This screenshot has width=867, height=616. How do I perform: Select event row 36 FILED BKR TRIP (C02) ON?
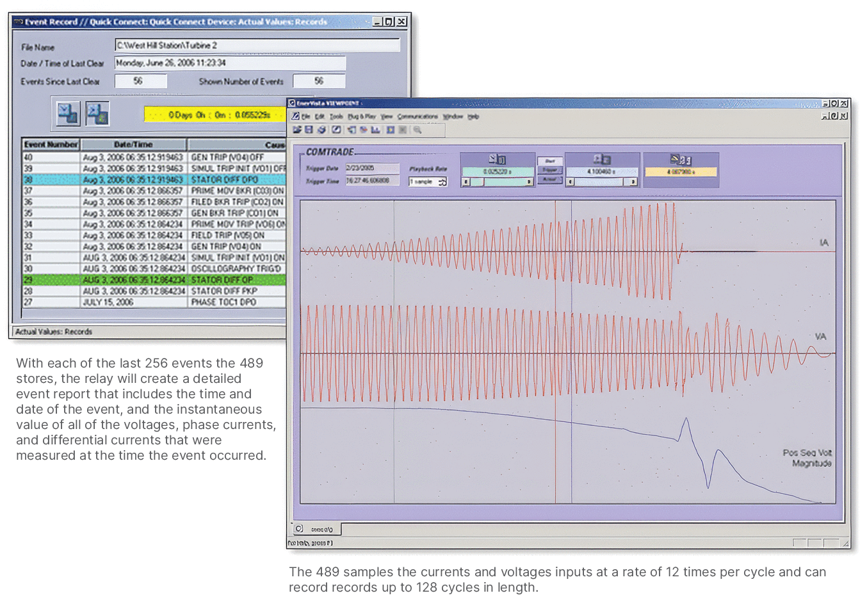pos(154,202)
